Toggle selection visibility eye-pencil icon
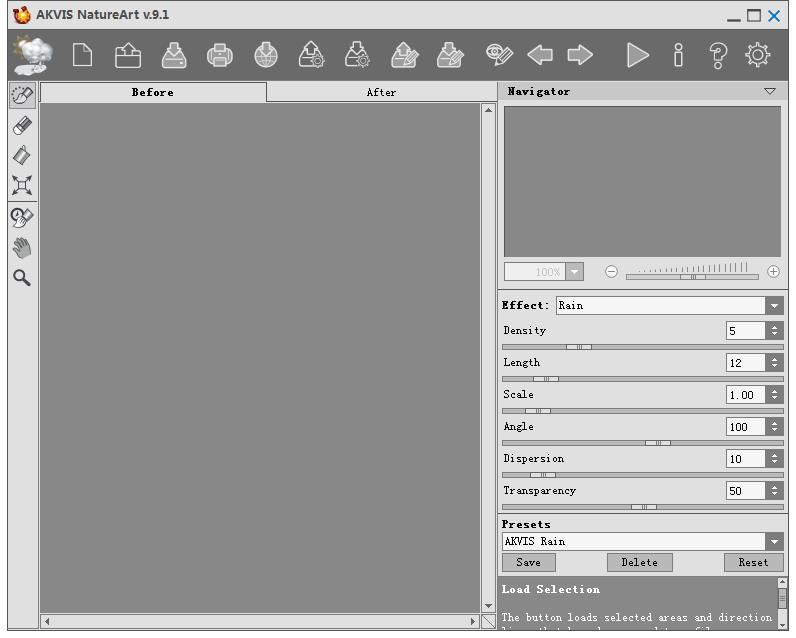Image resolution: width=796 pixels, height=638 pixels. [499, 54]
